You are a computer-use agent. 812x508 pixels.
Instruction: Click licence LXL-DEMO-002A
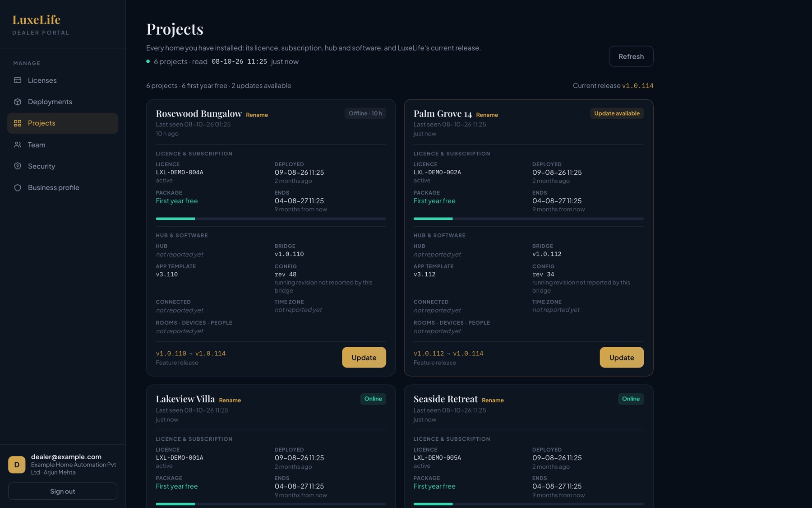point(437,172)
